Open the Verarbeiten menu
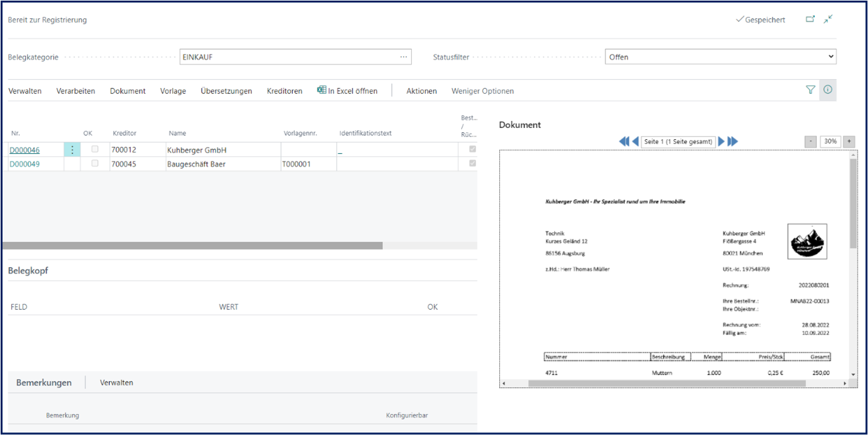 75,91
